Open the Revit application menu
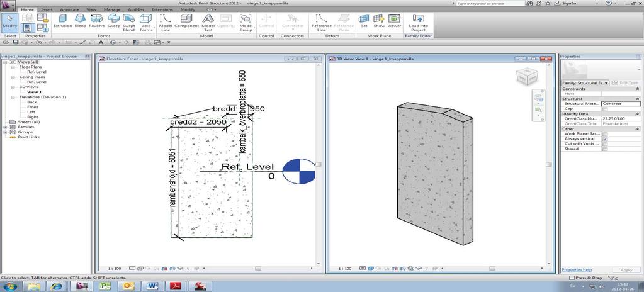 click(x=6, y=4)
